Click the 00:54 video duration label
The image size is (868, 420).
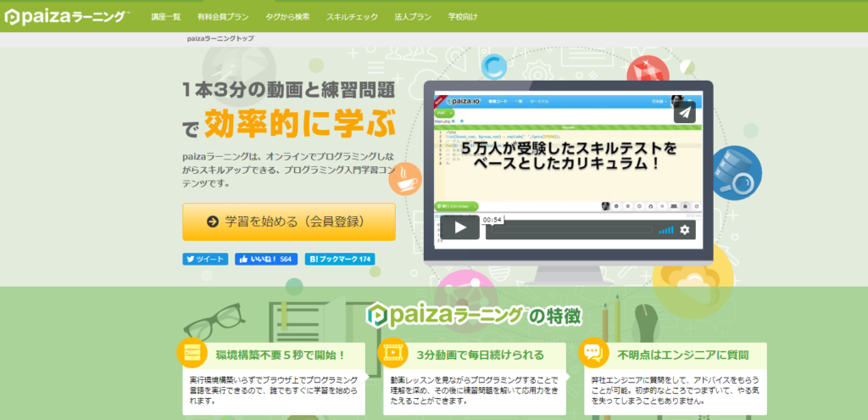[x=492, y=220]
